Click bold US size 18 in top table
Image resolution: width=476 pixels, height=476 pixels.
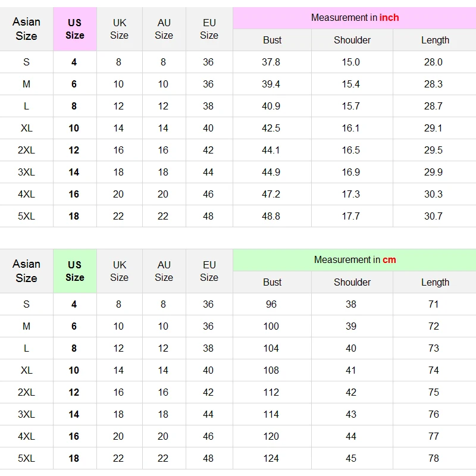[74, 216]
